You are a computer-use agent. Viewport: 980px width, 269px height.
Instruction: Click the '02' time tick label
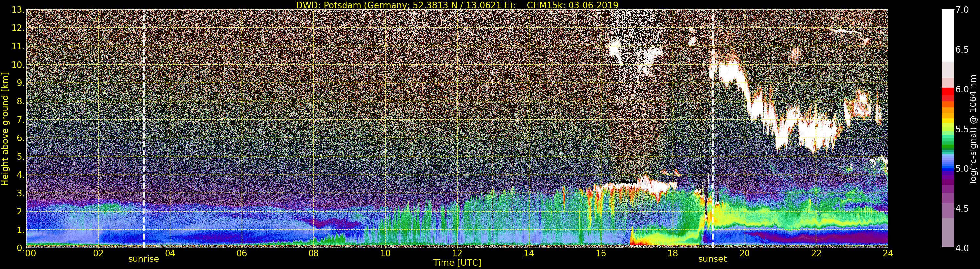tap(98, 253)
